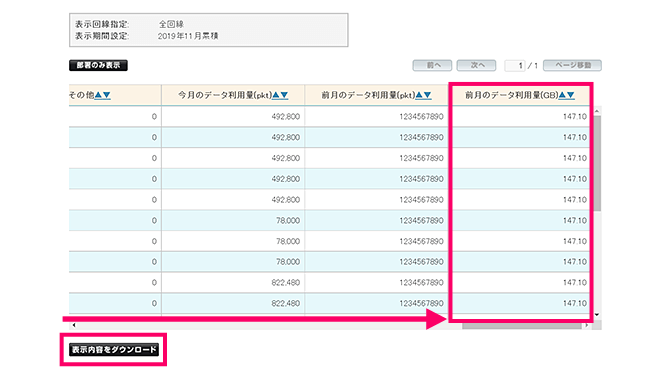Click first row's 492,800 cell
The height and width of the screenshot is (378, 672).
click(233, 117)
